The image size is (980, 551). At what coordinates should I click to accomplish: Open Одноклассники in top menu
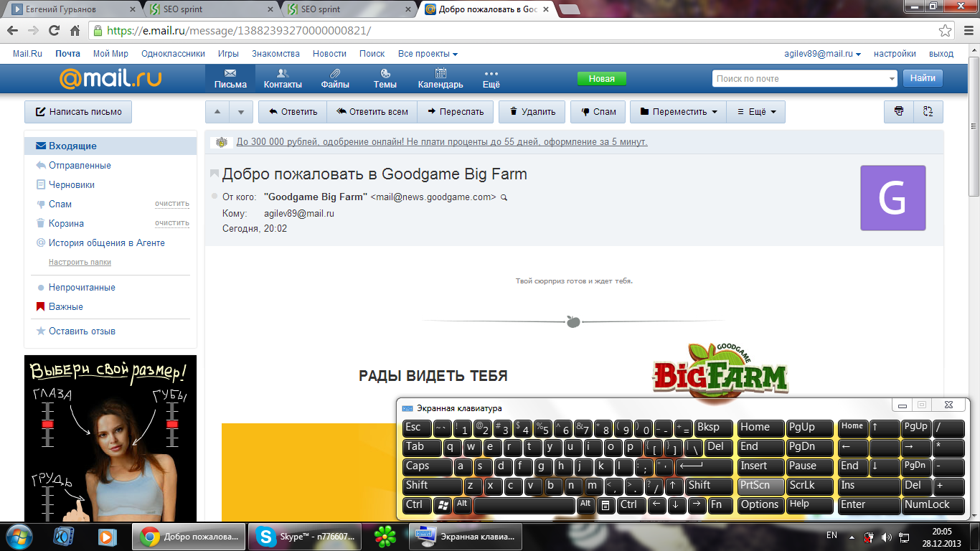[173, 54]
